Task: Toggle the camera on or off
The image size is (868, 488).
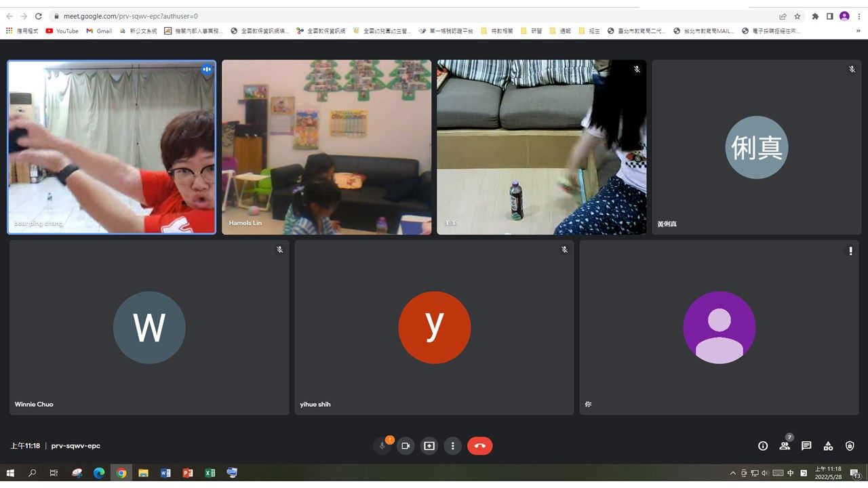Action: (406, 446)
